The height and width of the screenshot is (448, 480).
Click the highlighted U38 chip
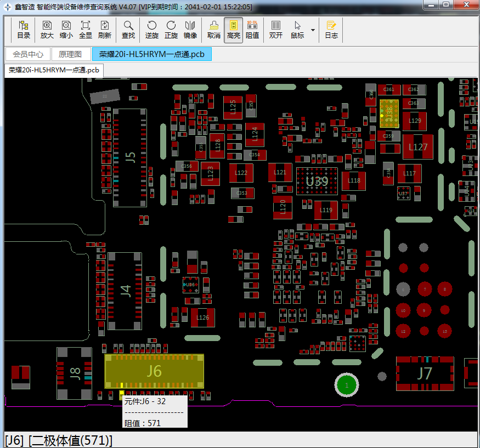389,113
